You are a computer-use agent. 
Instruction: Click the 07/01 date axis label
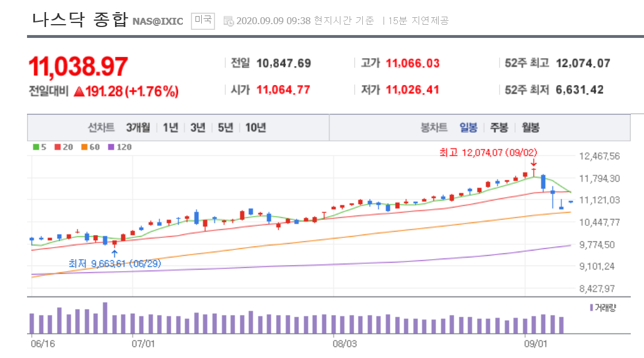pos(143,344)
